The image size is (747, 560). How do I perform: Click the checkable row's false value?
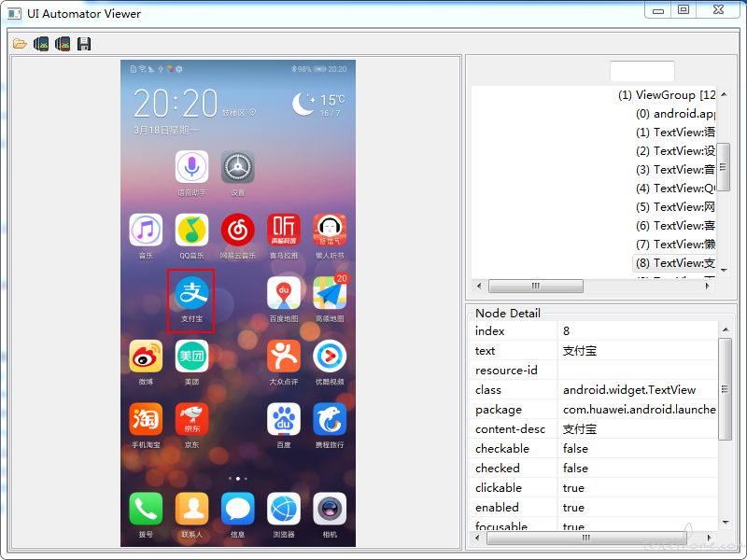point(575,449)
